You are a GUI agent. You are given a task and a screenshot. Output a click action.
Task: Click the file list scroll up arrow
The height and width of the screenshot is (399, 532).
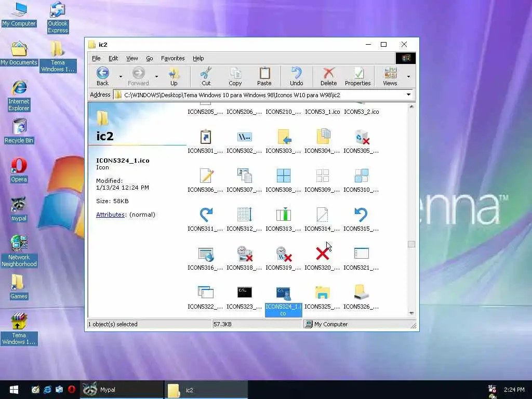tap(411, 107)
